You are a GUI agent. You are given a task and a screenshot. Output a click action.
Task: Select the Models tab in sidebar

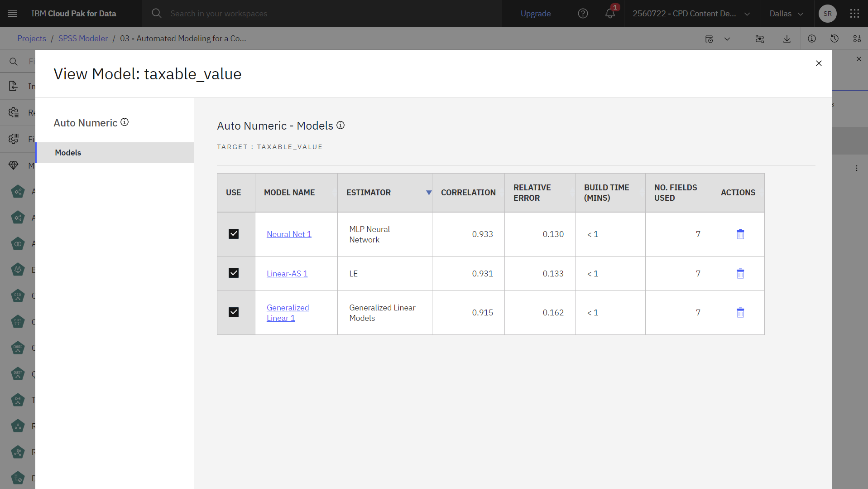point(115,153)
